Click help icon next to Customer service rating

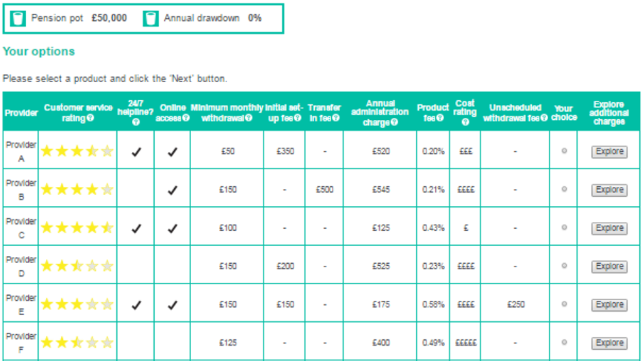(x=91, y=119)
